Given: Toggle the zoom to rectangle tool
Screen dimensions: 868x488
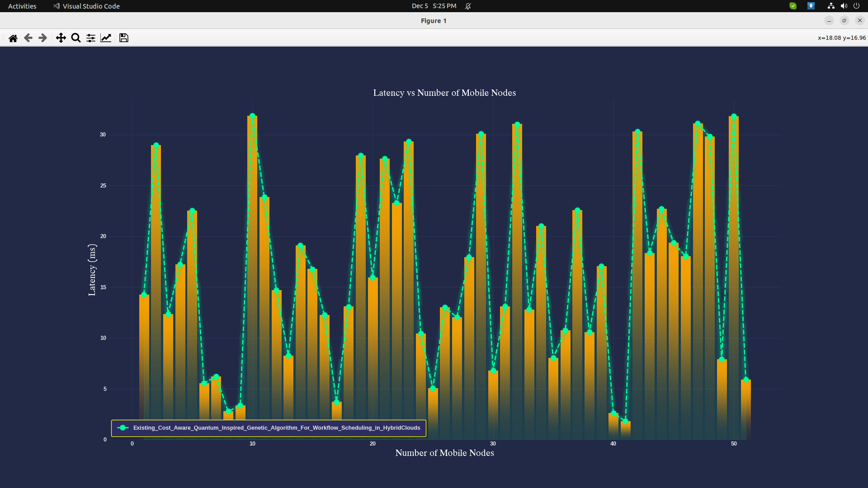Looking at the screenshot, I should pyautogui.click(x=76, y=38).
